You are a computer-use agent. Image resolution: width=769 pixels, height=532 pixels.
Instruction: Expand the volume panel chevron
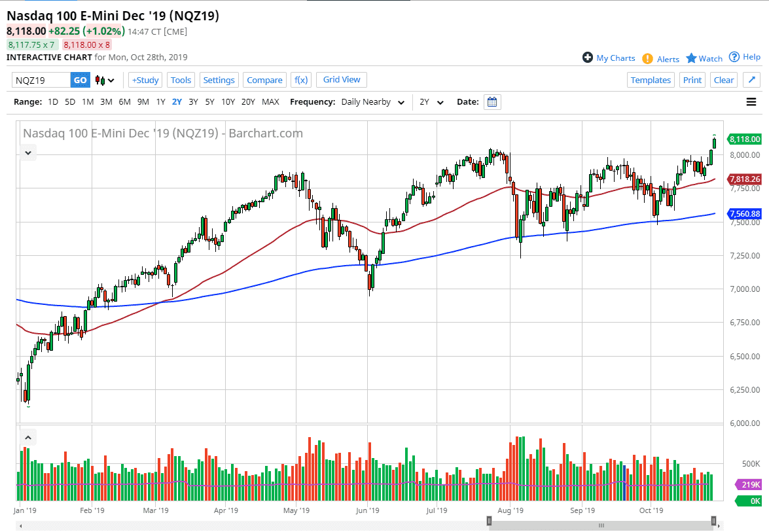[28, 437]
